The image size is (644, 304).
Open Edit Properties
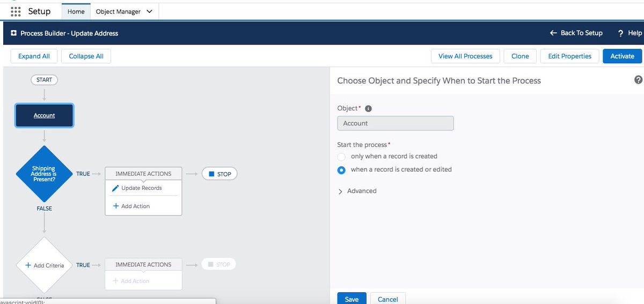pyautogui.click(x=569, y=56)
